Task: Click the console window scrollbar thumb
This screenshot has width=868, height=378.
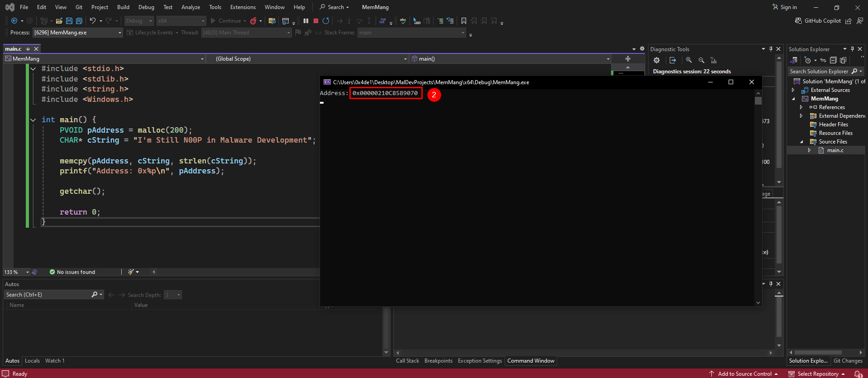Action: (758, 100)
